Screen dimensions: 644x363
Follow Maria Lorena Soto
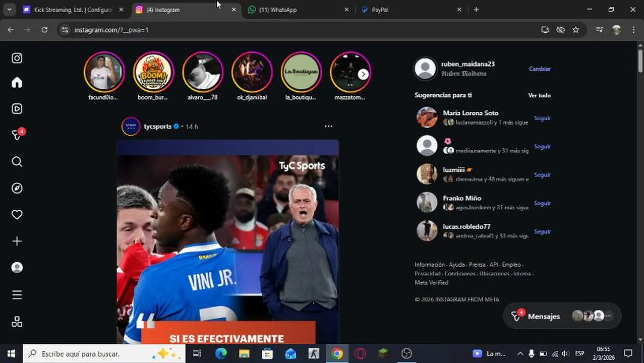coord(542,118)
